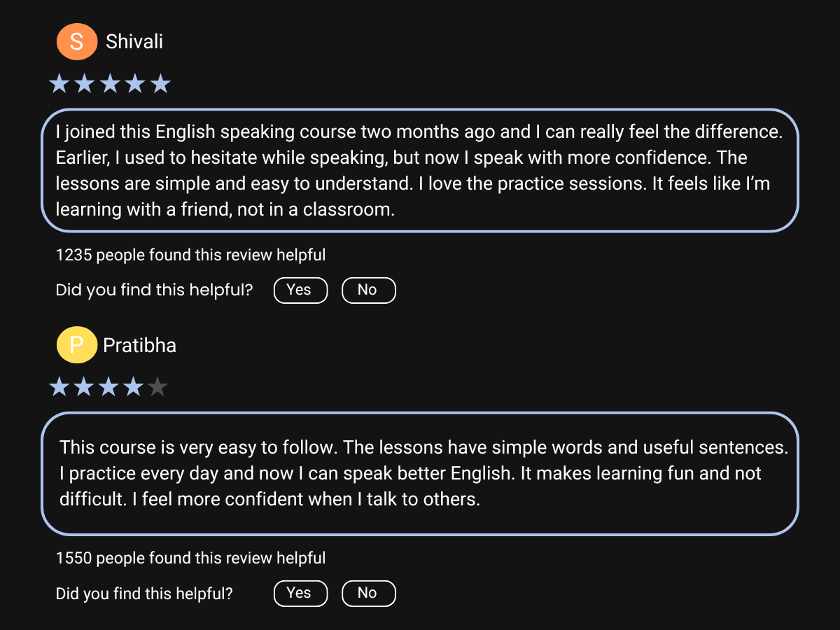The image size is (840, 630).
Task: Click second star in Pratibha's rating
Action: click(x=83, y=387)
